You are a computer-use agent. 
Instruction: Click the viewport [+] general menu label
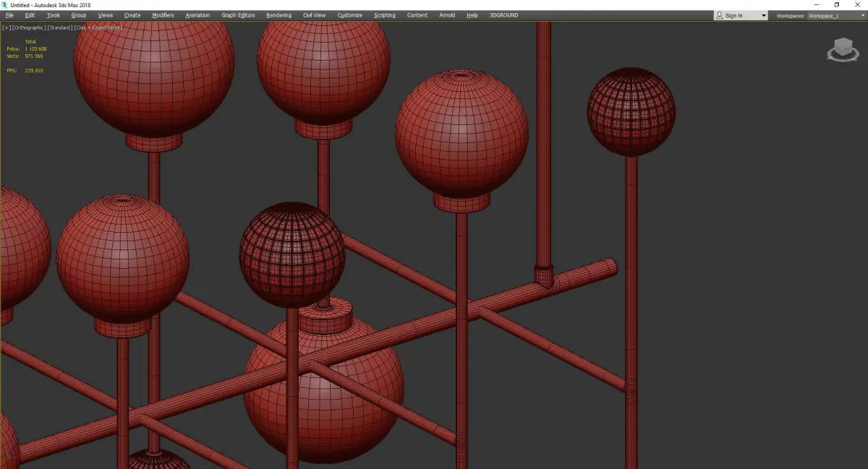[7, 27]
